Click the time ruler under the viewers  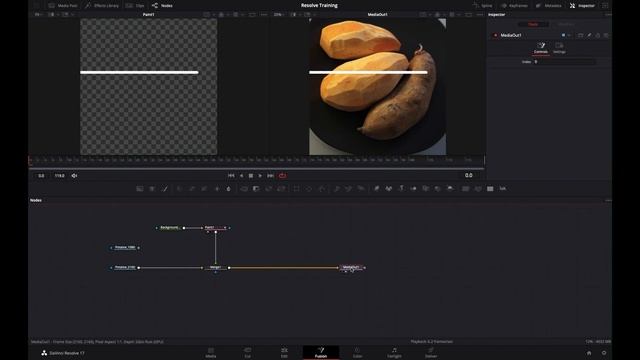pyautogui.click(x=256, y=160)
